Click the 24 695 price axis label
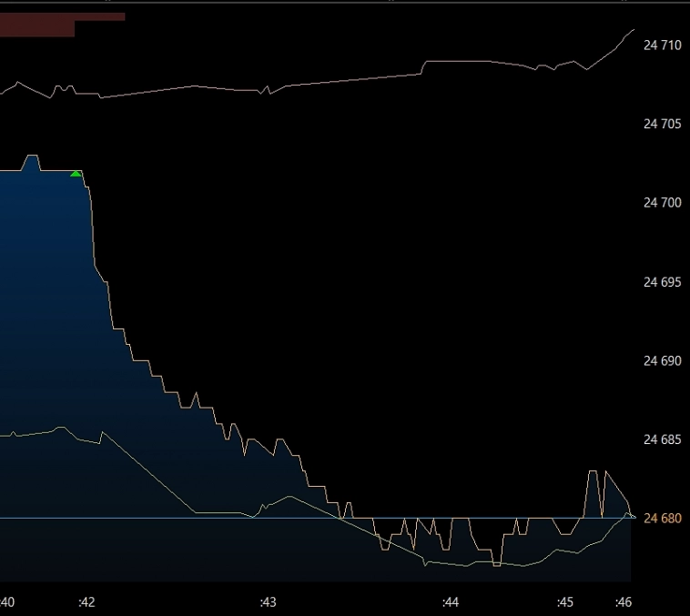 coord(662,282)
